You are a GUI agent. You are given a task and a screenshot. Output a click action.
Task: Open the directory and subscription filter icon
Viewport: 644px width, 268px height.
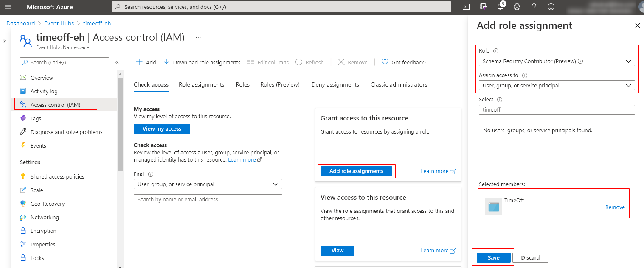tap(483, 7)
